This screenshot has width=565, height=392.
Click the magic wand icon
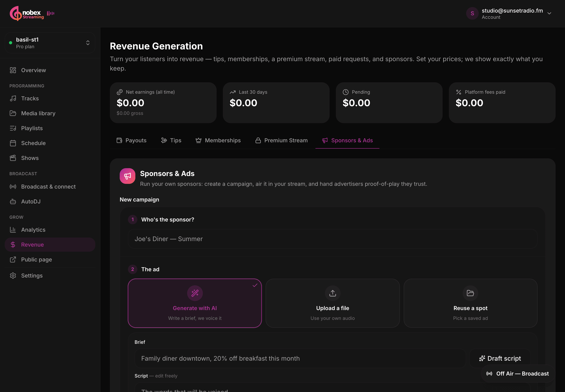tap(195, 293)
